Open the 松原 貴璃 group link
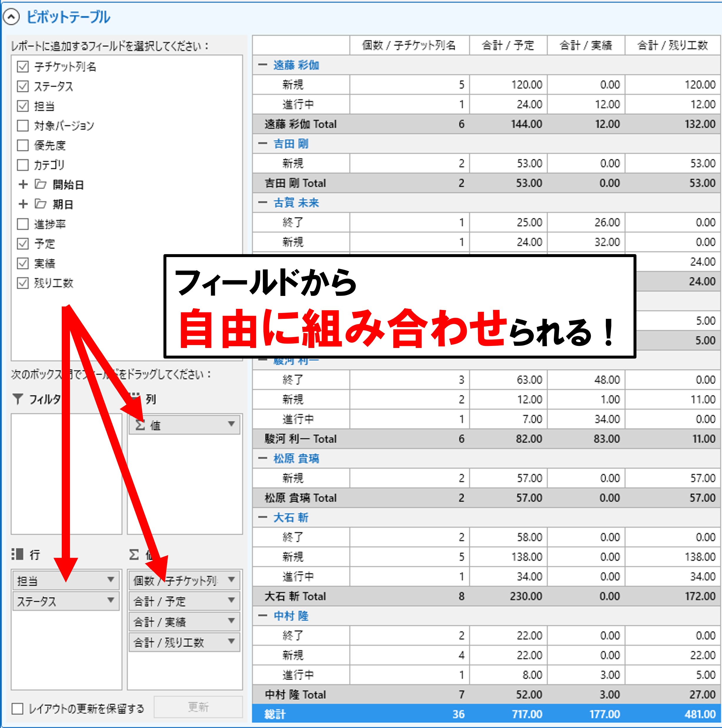The height and width of the screenshot is (728, 722). 296,459
